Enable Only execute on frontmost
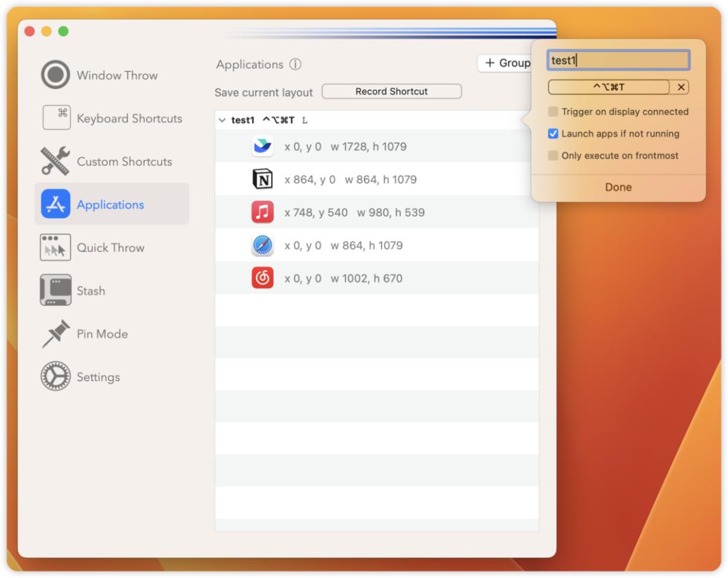The image size is (728, 578). [553, 155]
